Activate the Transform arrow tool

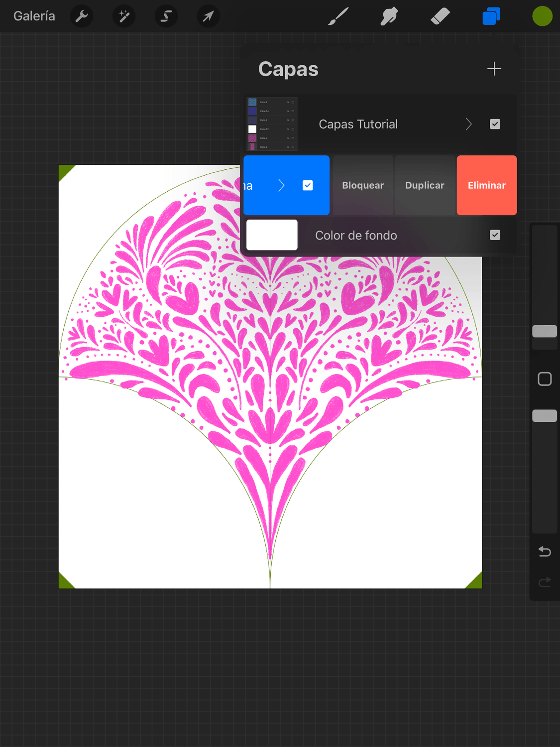coord(208,16)
